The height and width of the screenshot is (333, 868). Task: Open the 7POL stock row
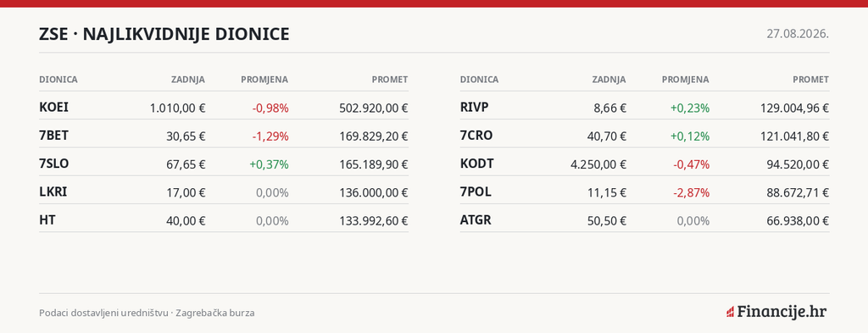pyautogui.click(x=644, y=192)
